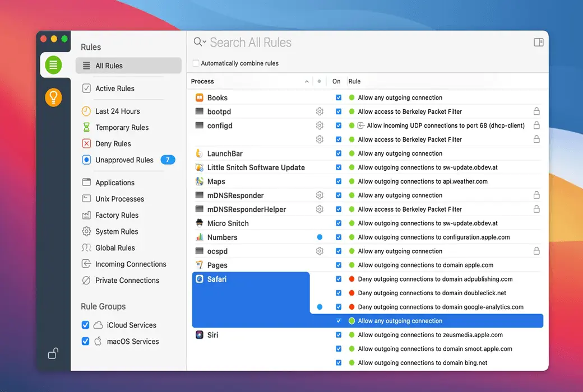Click the incoming arrow icon on configd rule
This screenshot has width=583, height=392.
(x=360, y=125)
